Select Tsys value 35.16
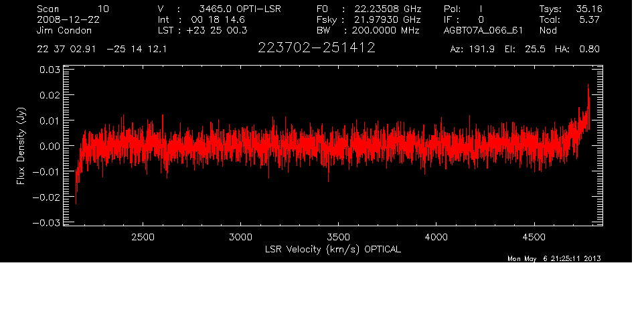Image resolution: width=644 pixels, height=328 pixels. click(x=589, y=9)
